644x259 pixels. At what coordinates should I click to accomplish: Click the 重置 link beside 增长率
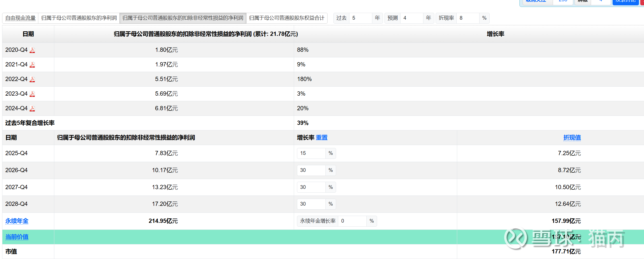point(321,138)
